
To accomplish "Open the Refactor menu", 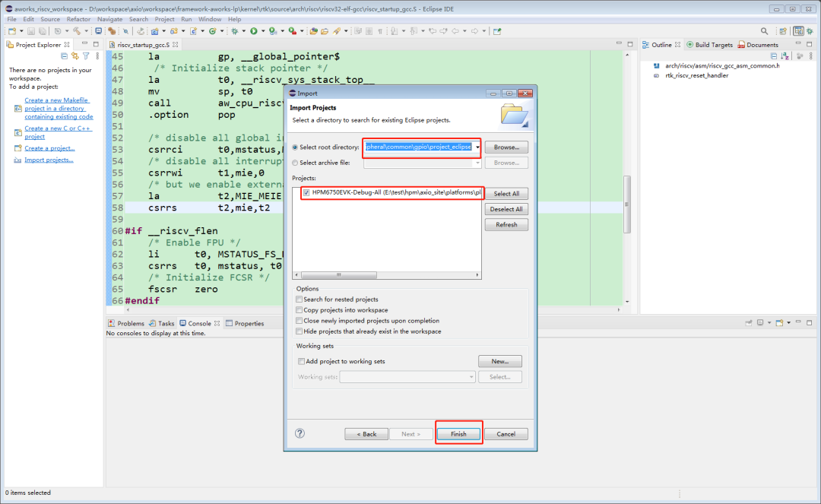I will pos(78,19).
